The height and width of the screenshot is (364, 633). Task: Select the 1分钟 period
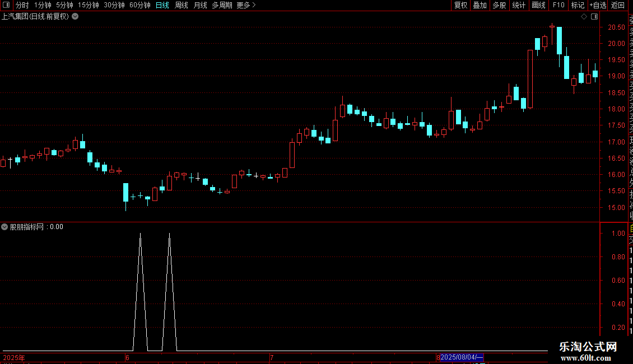pyautogui.click(x=43, y=5)
